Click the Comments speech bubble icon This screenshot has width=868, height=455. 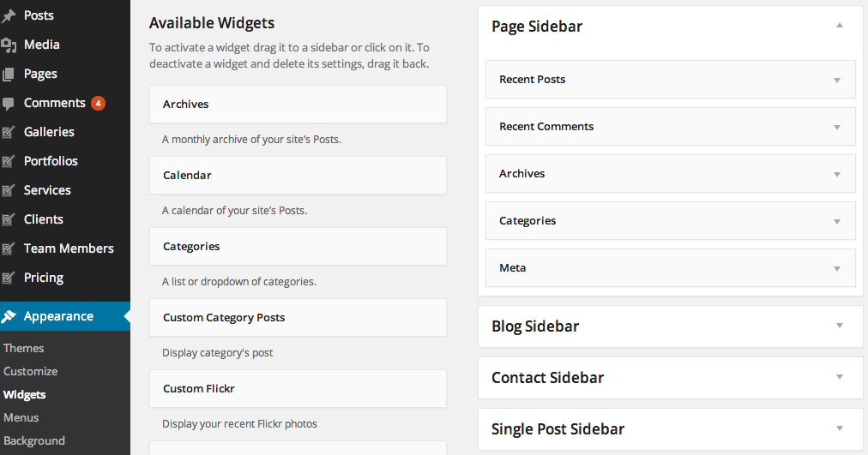pos(9,103)
